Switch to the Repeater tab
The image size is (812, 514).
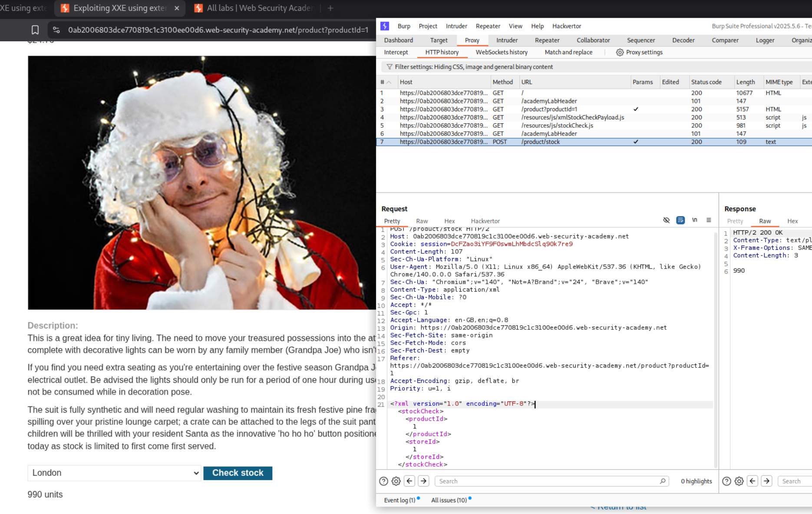pos(547,40)
